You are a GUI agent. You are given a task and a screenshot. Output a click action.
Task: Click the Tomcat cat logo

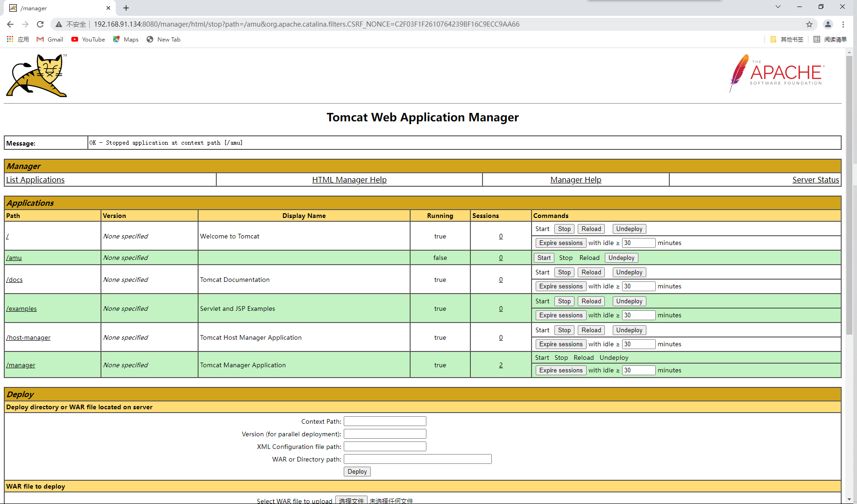point(36,75)
